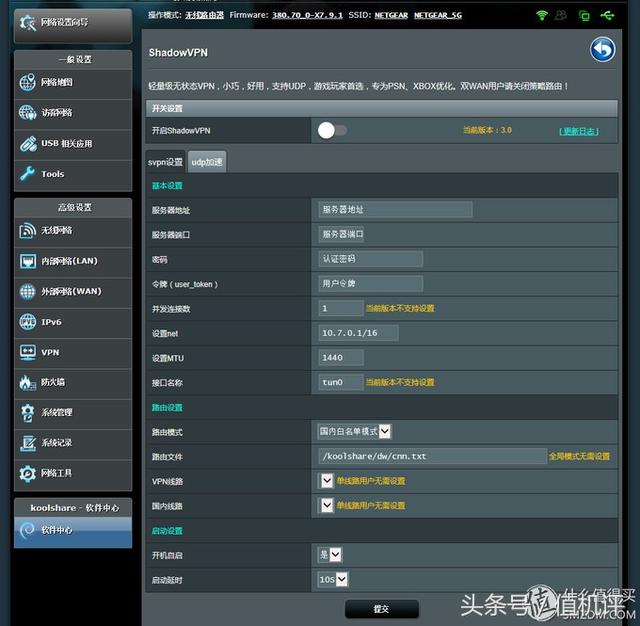The image size is (640, 626).
Task: Select the VPN menu item label
Action: [50, 353]
